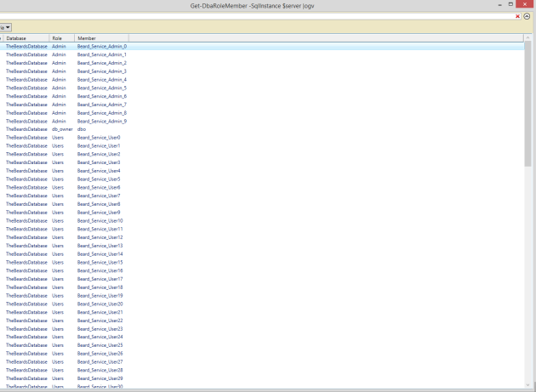Click Users role in Beard_Service_User12 row
The height and width of the screenshot is (392, 536).
click(58, 237)
